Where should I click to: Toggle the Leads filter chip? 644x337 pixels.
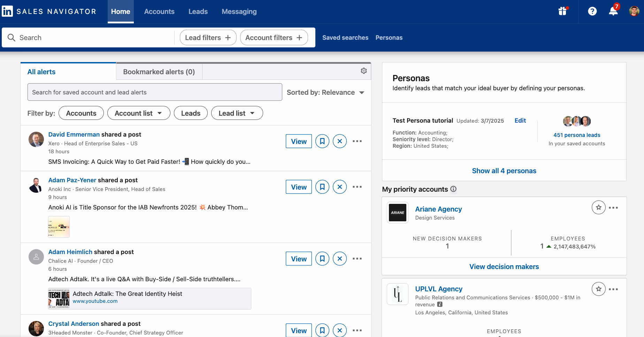[191, 113]
